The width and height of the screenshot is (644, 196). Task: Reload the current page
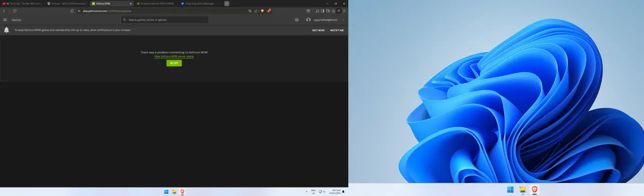pyautogui.click(x=15, y=11)
